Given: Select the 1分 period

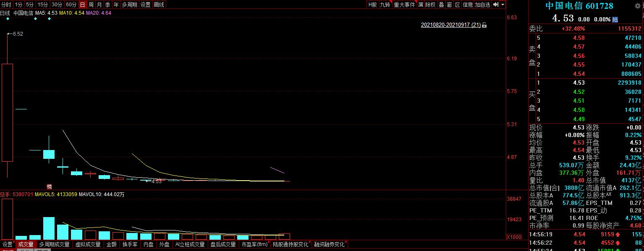Looking at the screenshot, I should 18,5.
